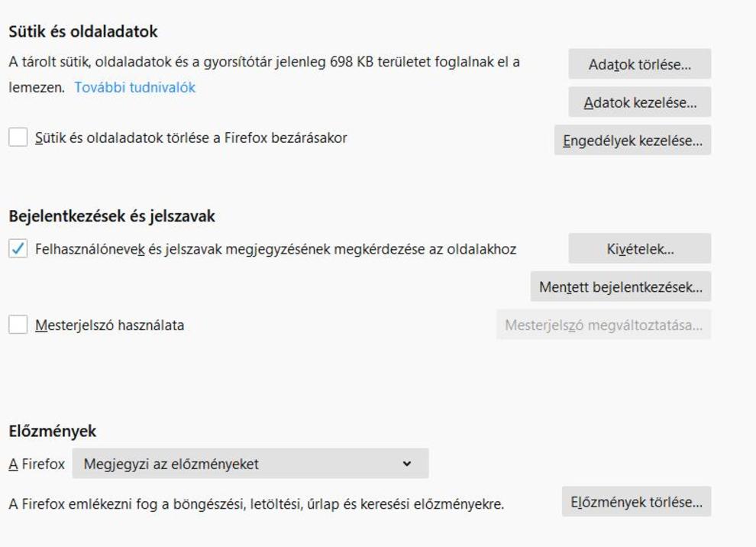
Task: Click the 698 KB storage usage description
Action: (263, 62)
